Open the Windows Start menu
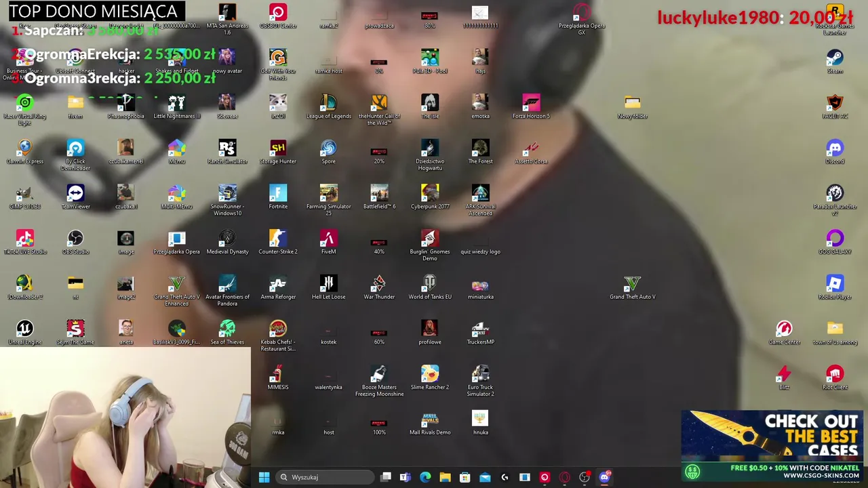 point(264,477)
